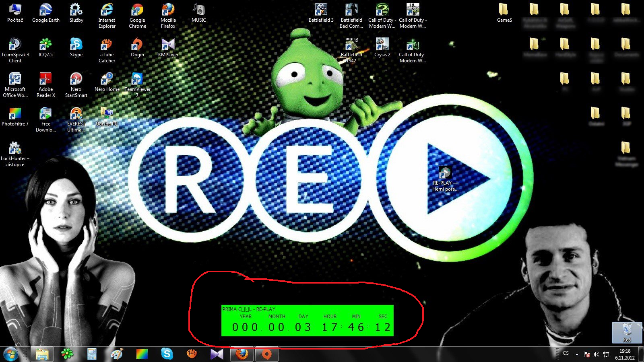Click the Battlefield Bad Company shortcut

pos(351,16)
